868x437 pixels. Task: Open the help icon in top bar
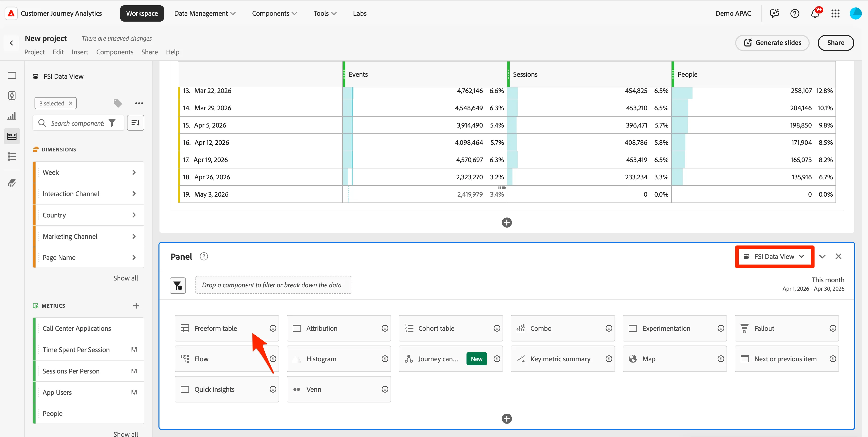click(795, 13)
